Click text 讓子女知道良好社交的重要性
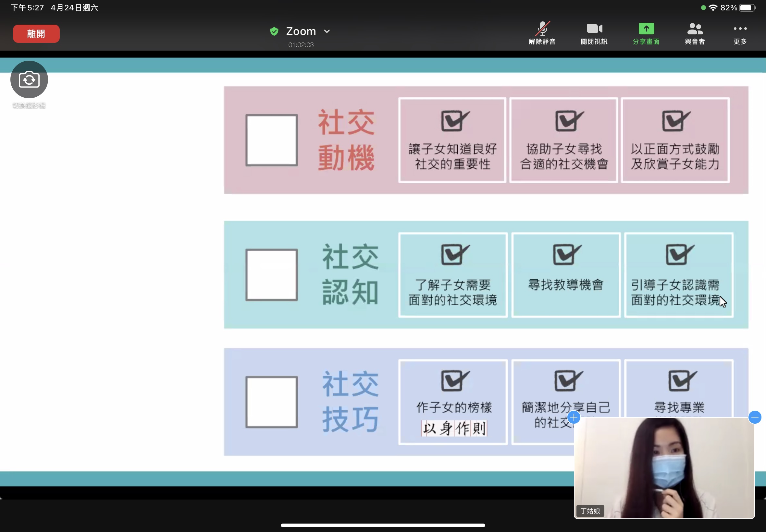766x532 pixels. 452,156
